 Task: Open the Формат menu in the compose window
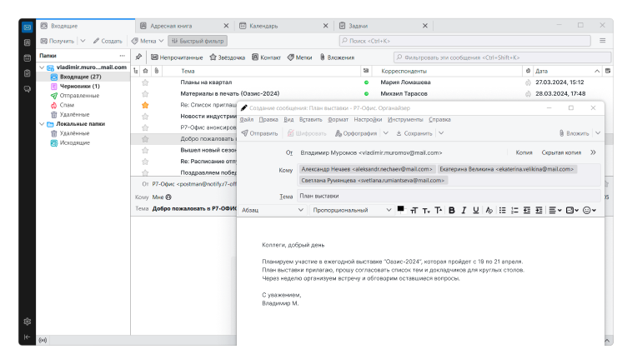click(x=338, y=120)
